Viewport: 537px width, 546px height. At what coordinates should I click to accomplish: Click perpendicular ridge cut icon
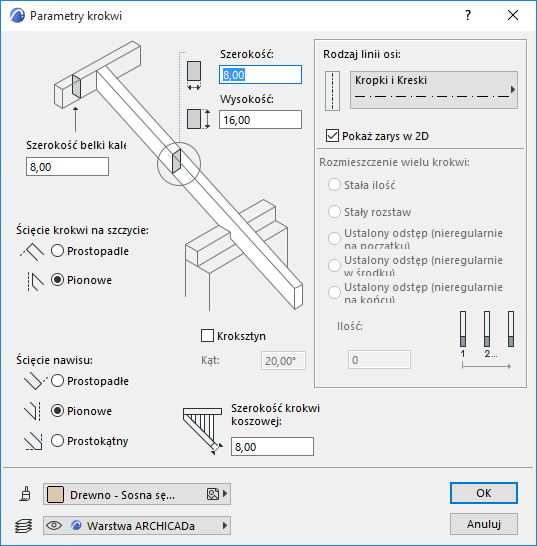tap(32, 252)
